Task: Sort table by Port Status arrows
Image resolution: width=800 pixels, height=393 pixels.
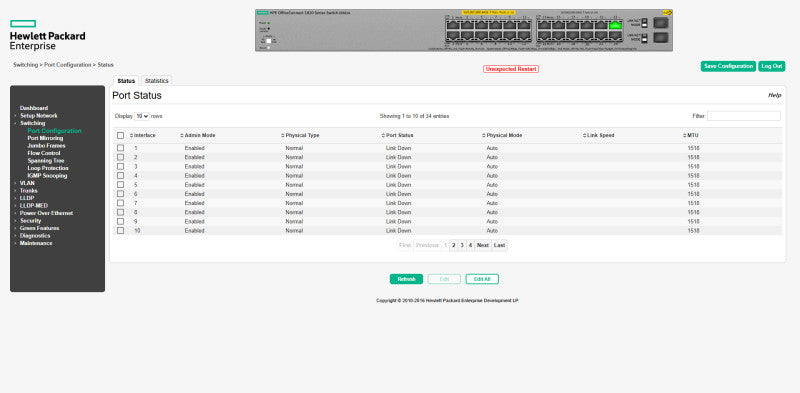Action: [x=383, y=136]
